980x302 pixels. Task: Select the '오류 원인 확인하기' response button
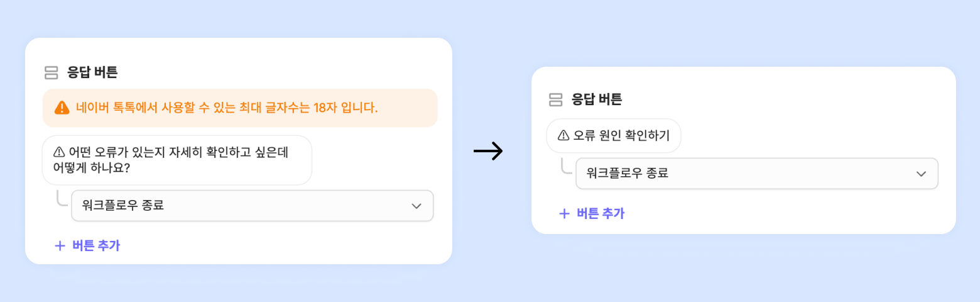pyautogui.click(x=614, y=135)
